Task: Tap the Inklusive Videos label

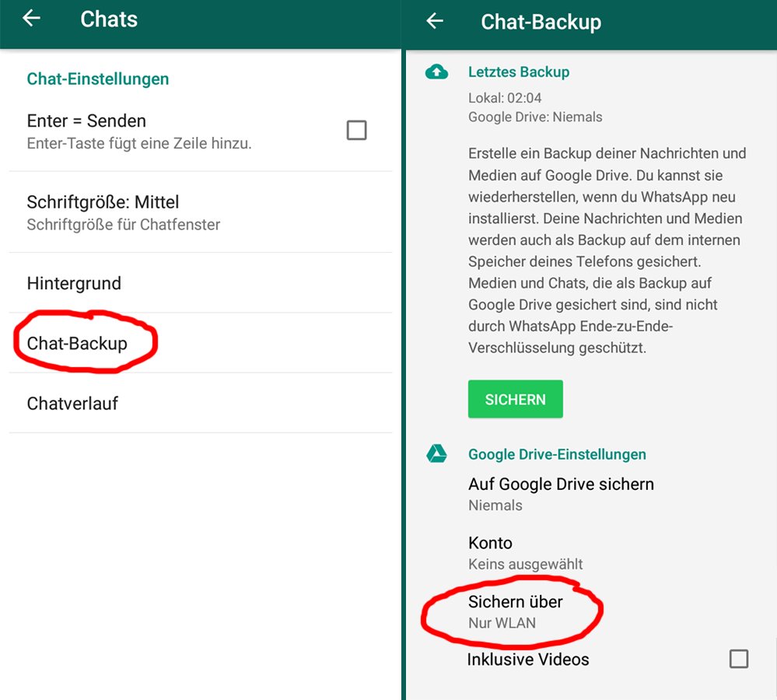Action: 528,660
